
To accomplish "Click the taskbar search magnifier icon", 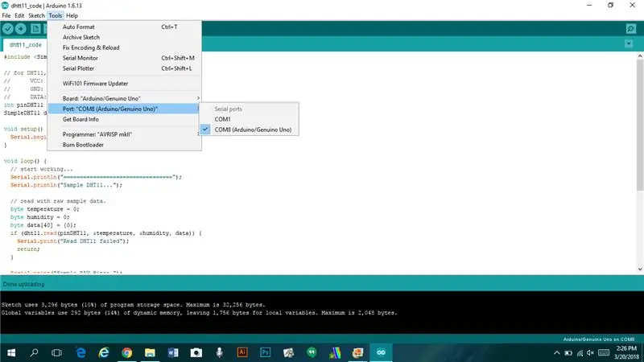I will tap(35, 352).
